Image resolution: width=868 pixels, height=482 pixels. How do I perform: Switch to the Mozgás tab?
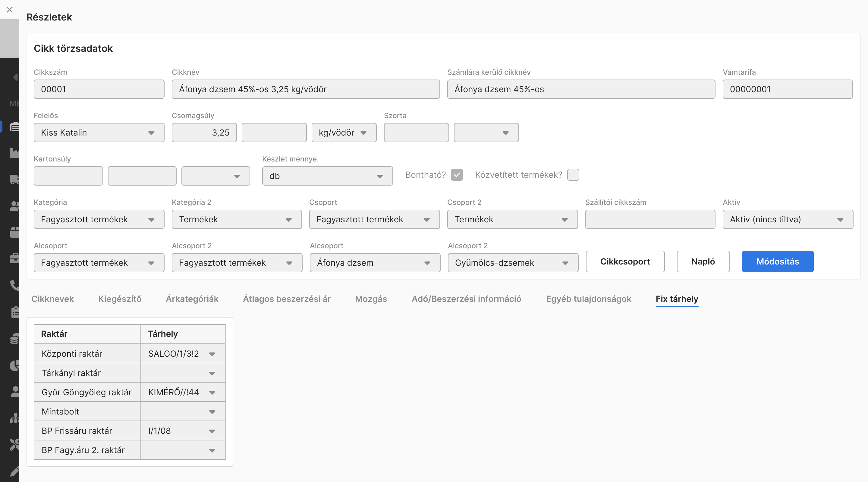pos(371,299)
